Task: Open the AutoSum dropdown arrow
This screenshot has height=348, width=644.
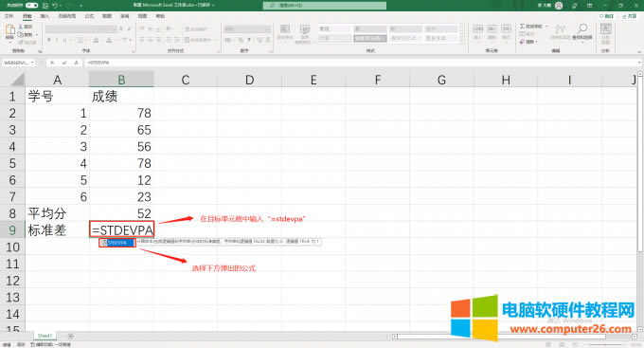Action: [547, 27]
